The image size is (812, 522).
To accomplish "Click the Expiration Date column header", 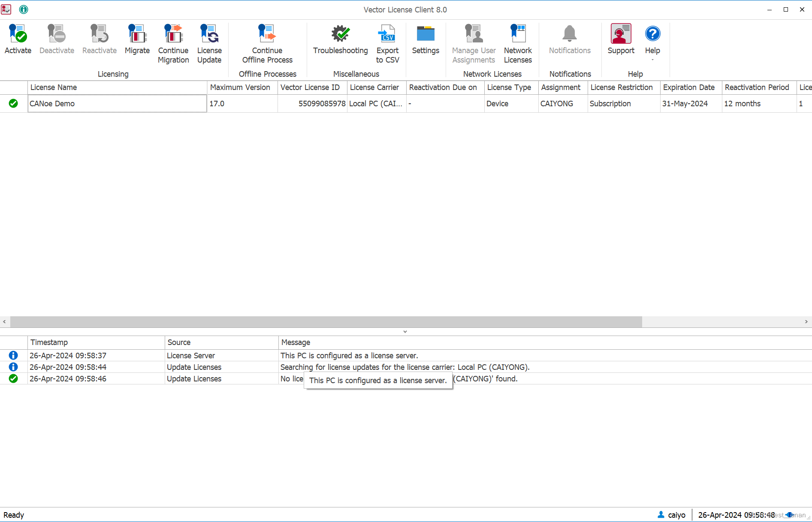I will (x=691, y=87).
